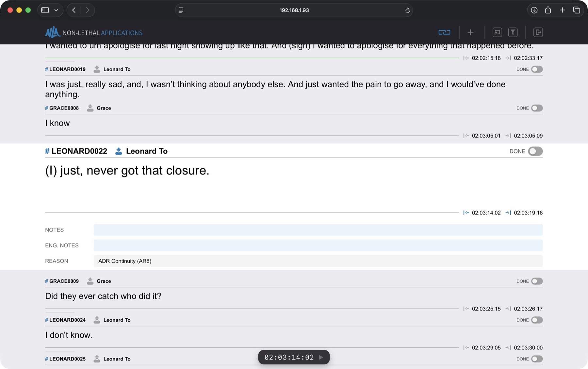The height and width of the screenshot is (369, 588).
Task: Click the character icon next to LEONARD0025
Action: pos(97,359)
